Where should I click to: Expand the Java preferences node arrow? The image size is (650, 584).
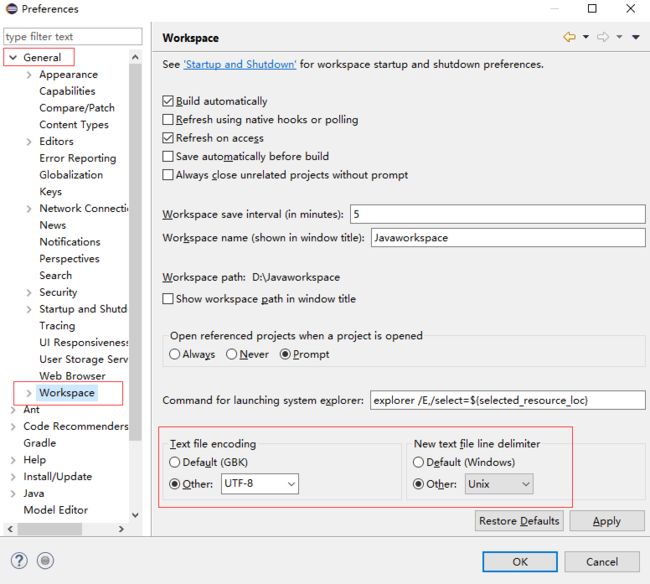pos(13,494)
